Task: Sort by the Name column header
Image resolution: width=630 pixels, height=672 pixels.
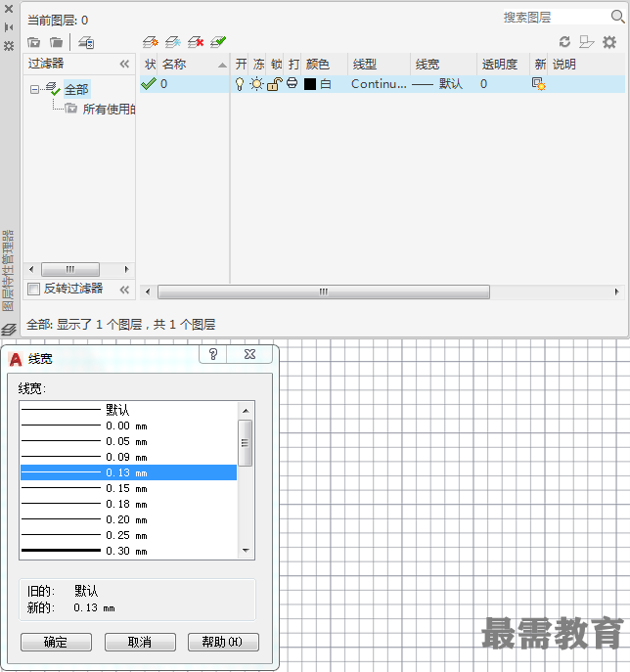Action: pos(194,65)
